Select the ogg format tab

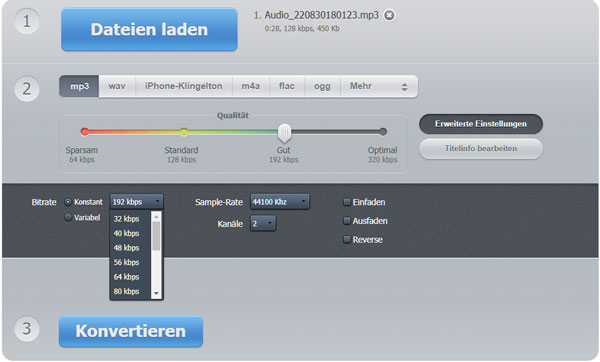tap(322, 86)
